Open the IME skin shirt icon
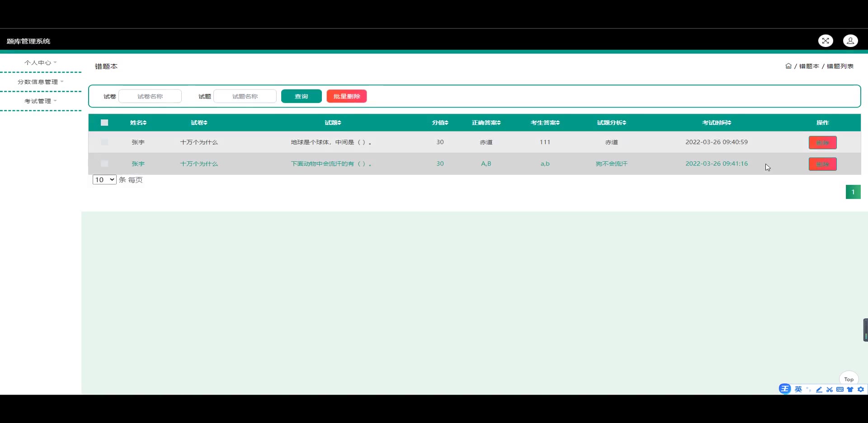 (850, 389)
